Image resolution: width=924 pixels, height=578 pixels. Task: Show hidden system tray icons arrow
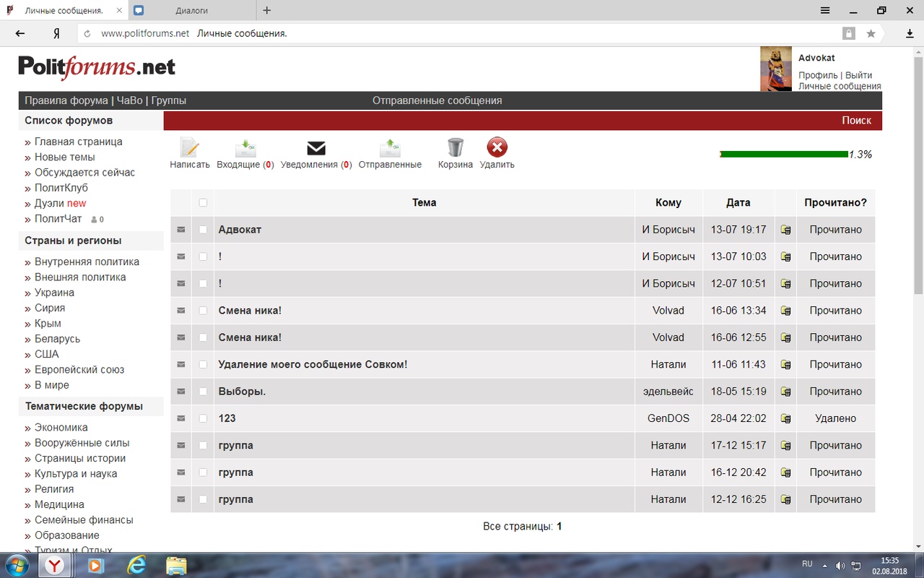pyautogui.click(x=824, y=565)
